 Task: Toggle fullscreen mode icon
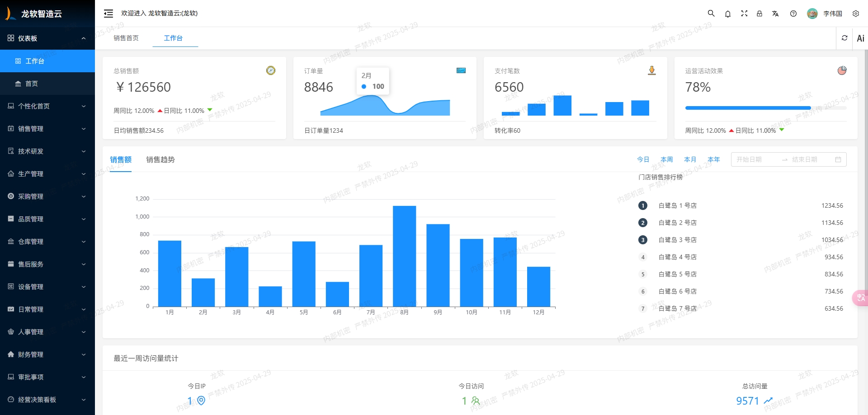click(744, 14)
